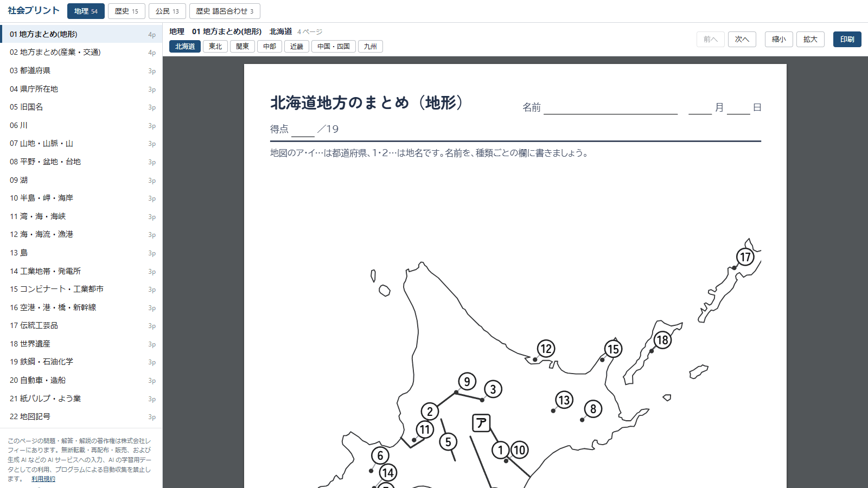Image resolution: width=868 pixels, height=488 pixels.
Task: Open 22 地図記号 worksheet
Action: tap(81, 416)
